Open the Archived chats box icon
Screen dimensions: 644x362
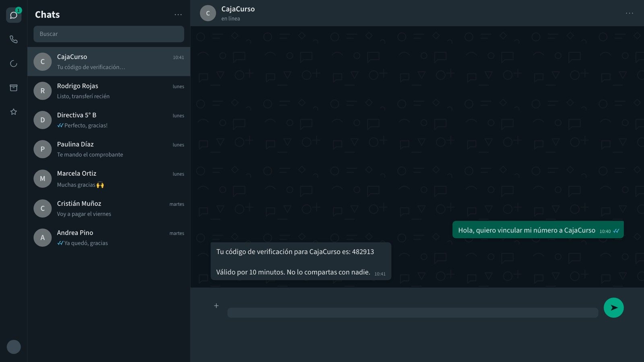click(x=14, y=88)
